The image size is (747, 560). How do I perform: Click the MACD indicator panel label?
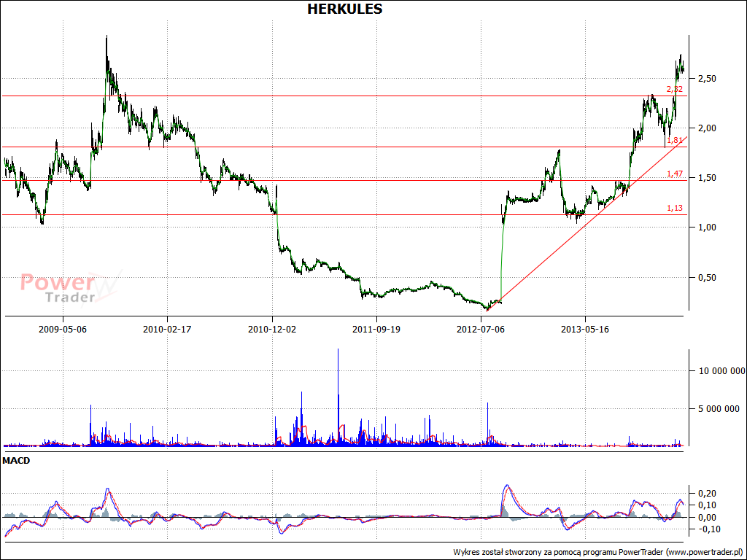(x=16, y=461)
